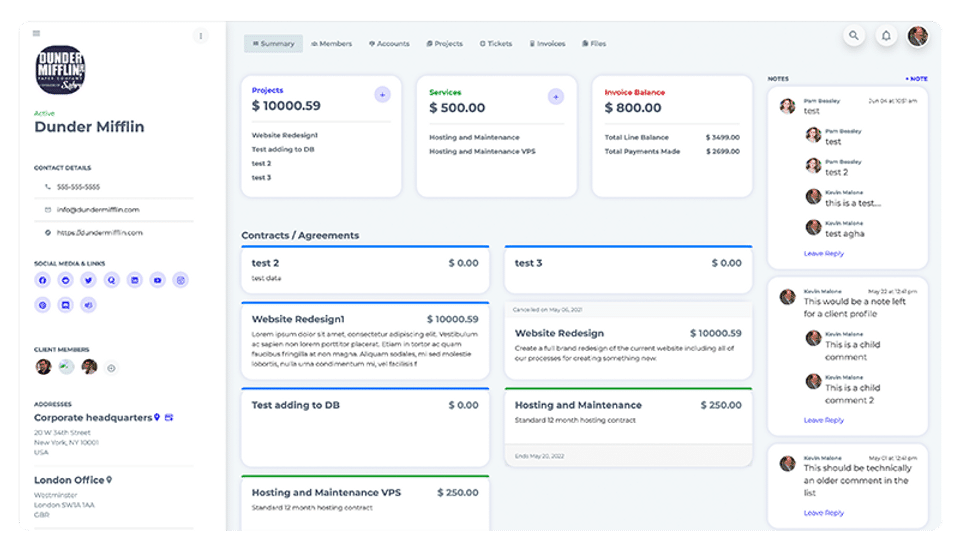
Task: Select the third client member avatar
Action: [x=89, y=367]
